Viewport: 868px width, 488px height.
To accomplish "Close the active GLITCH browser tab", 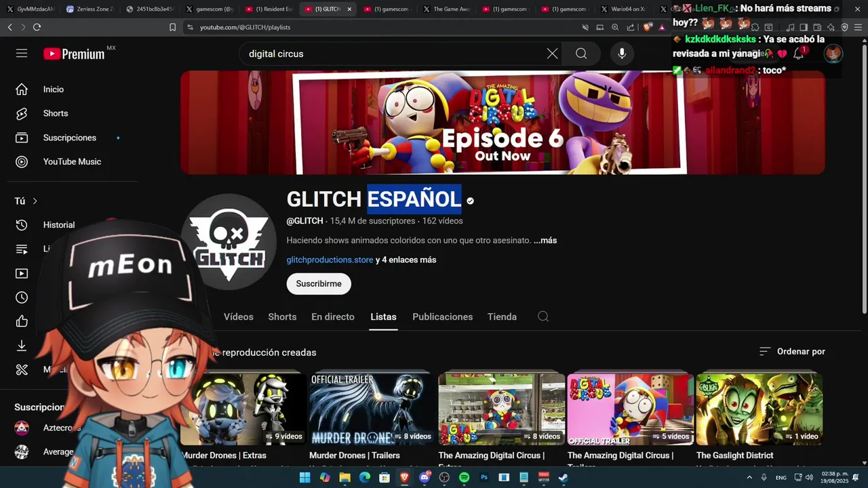I will click(x=350, y=9).
